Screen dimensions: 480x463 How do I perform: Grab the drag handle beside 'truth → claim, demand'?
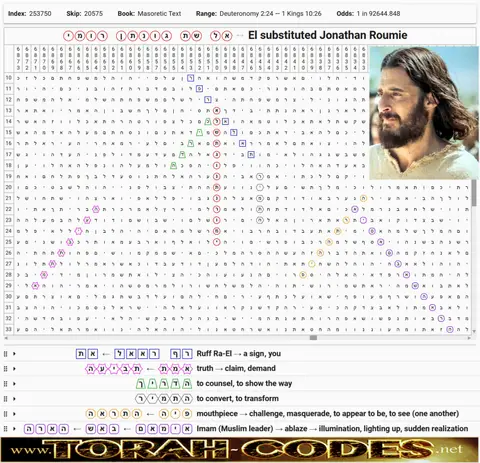5,369
